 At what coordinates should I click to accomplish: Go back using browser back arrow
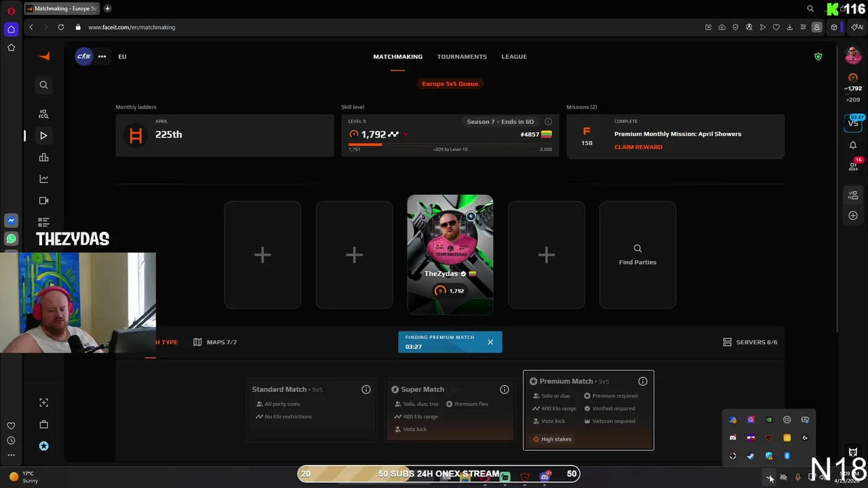(x=31, y=27)
